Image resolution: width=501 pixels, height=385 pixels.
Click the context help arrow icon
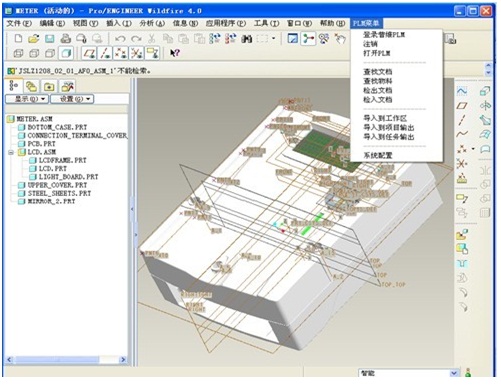point(175,53)
